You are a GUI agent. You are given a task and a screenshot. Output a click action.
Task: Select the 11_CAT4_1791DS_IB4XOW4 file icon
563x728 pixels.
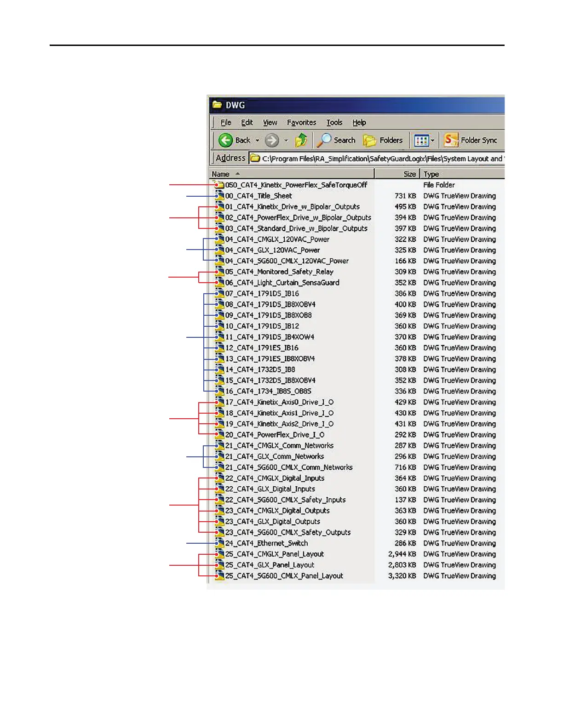[x=219, y=337]
